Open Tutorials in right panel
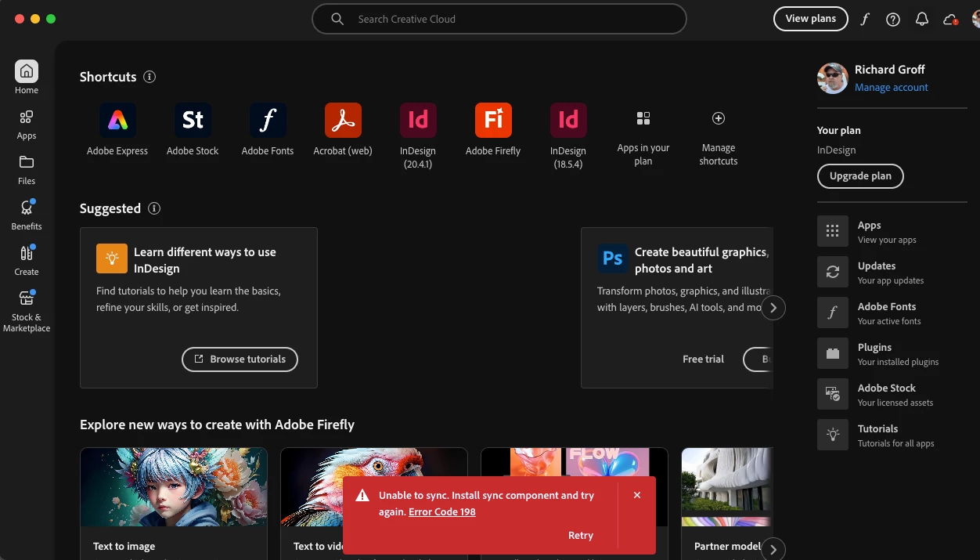The height and width of the screenshot is (560, 980). (x=892, y=435)
